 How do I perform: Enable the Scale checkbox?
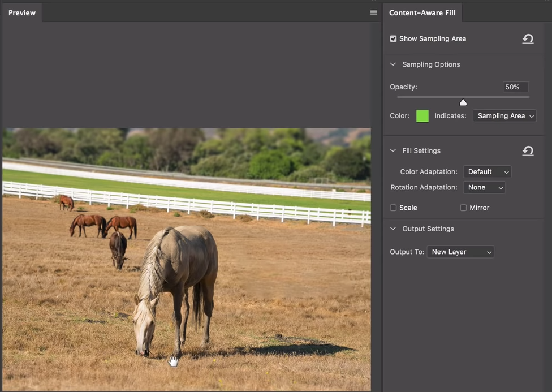pyautogui.click(x=393, y=208)
